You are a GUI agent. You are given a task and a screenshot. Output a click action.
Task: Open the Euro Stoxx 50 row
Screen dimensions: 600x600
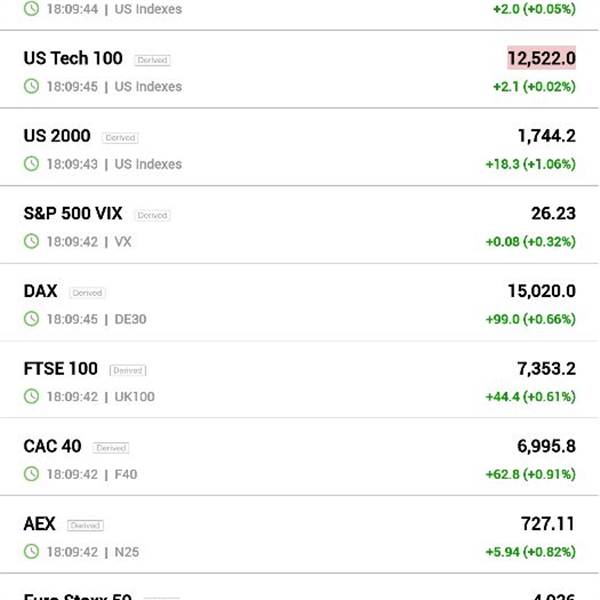coord(300,587)
